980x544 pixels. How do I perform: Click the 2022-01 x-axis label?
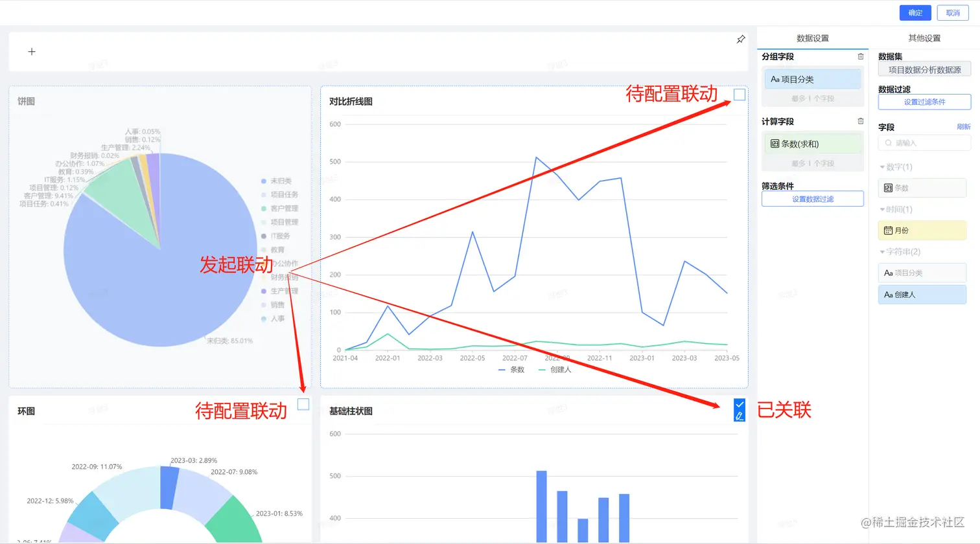pos(388,358)
